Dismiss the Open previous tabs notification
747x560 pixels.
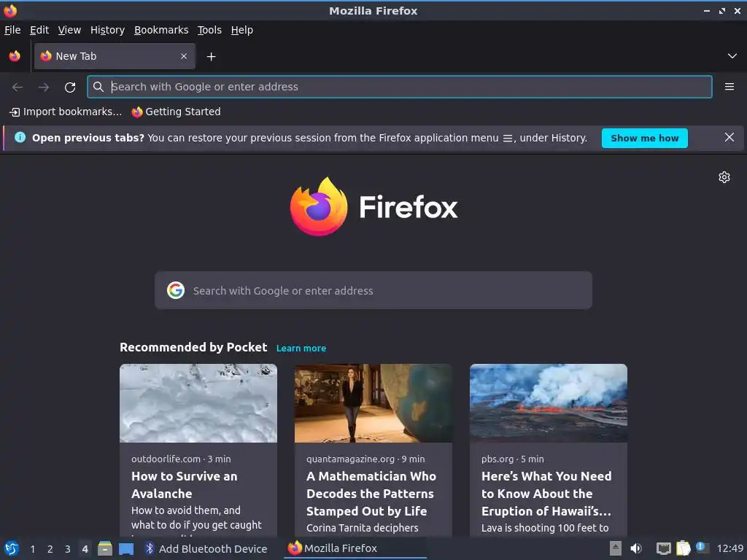pos(729,138)
